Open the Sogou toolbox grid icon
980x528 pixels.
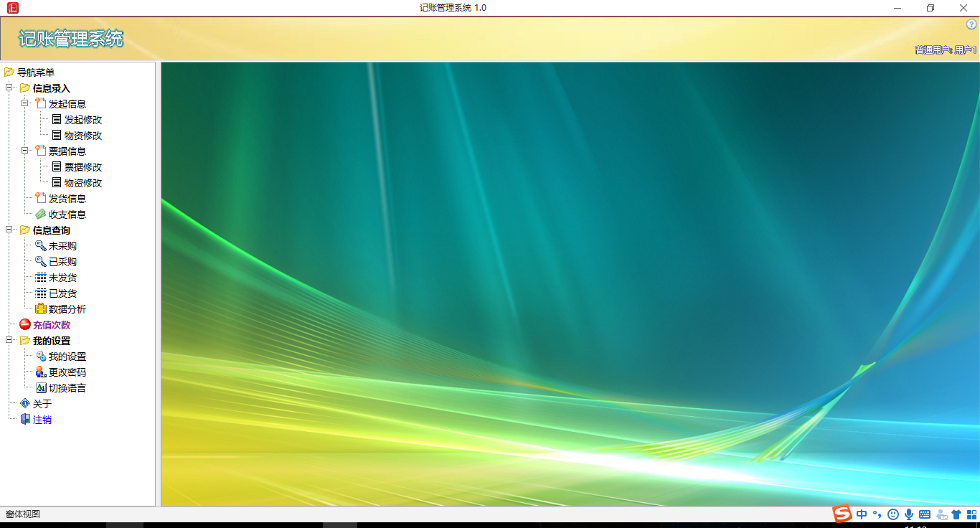tap(971, 514)
